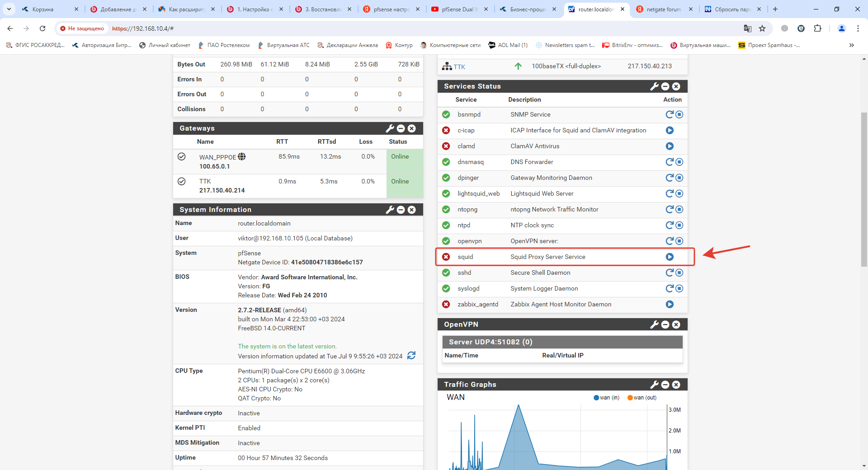This screenshot has height=470, width=868.
Task: Collapse the System Information widget
Action: pos(401,210)
